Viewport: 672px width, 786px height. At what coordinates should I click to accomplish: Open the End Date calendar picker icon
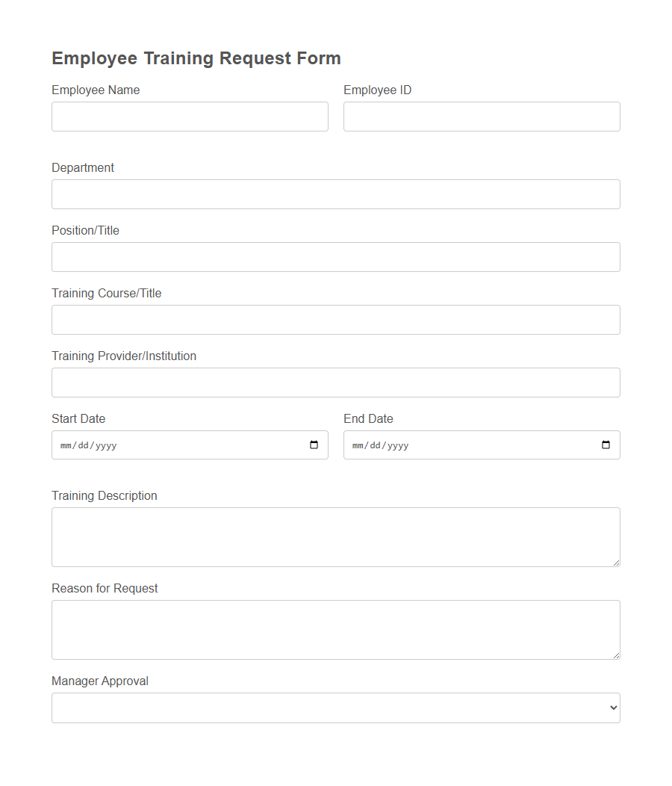click(x=605, y=445)
